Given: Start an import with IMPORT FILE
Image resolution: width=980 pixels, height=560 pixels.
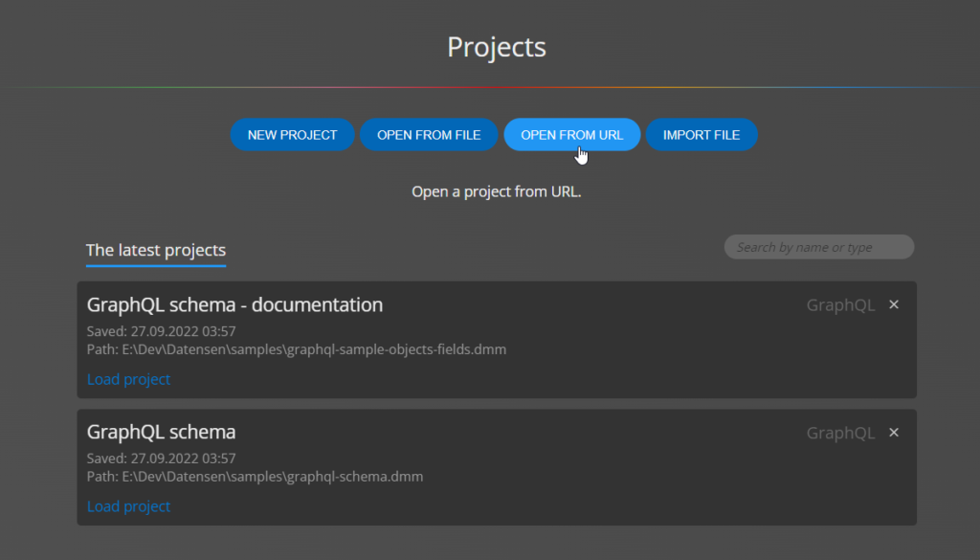Looking at the screenshot, I should pyautogui.click(x=702, y=134).
